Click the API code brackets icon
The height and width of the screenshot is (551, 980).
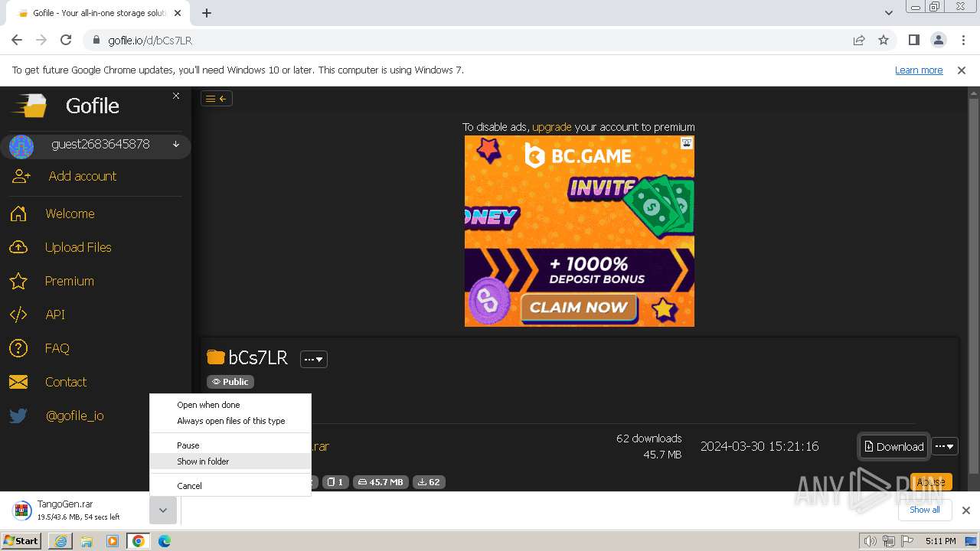click(18, 315)
